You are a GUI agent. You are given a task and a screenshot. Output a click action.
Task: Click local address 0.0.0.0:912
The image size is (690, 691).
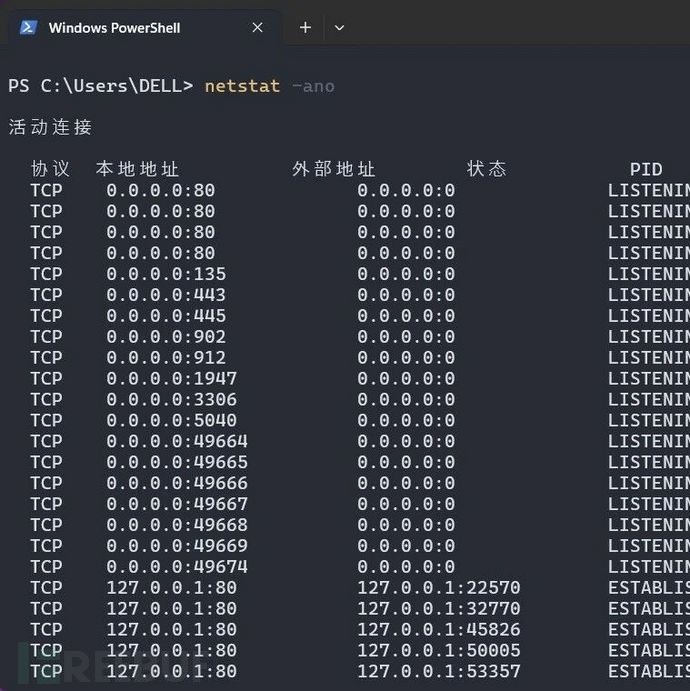click(x=166, y=358)
